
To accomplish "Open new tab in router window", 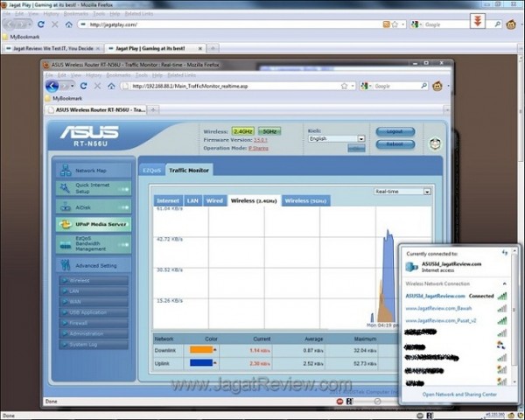I will click(x=153, y=109).
